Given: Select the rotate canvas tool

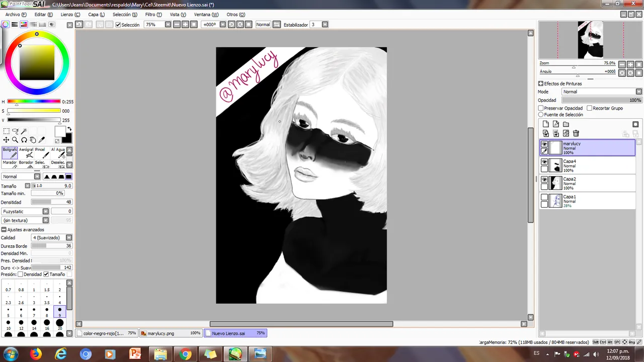Looking at the screenshot, I should pos(24,140).
